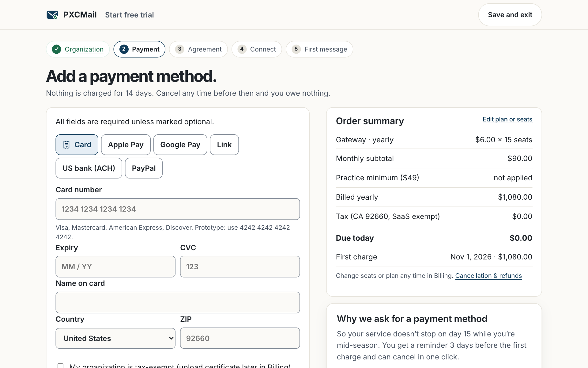Click the step 2 number badge
Viewport: 588px width, 368px height.
[x=124, y=49]
